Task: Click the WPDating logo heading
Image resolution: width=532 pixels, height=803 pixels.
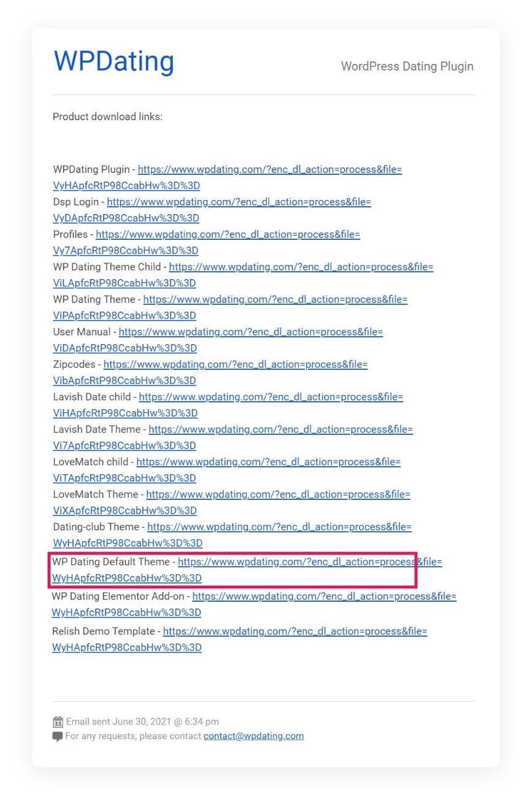Action: tap(114, 61)
